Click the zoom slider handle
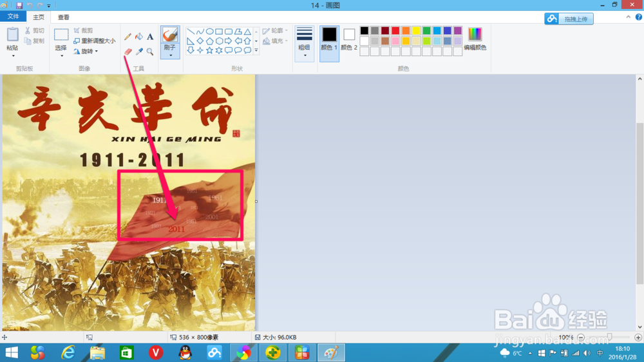Image resolution: width=644 pixels, height=362 pixels. point(610,337)
